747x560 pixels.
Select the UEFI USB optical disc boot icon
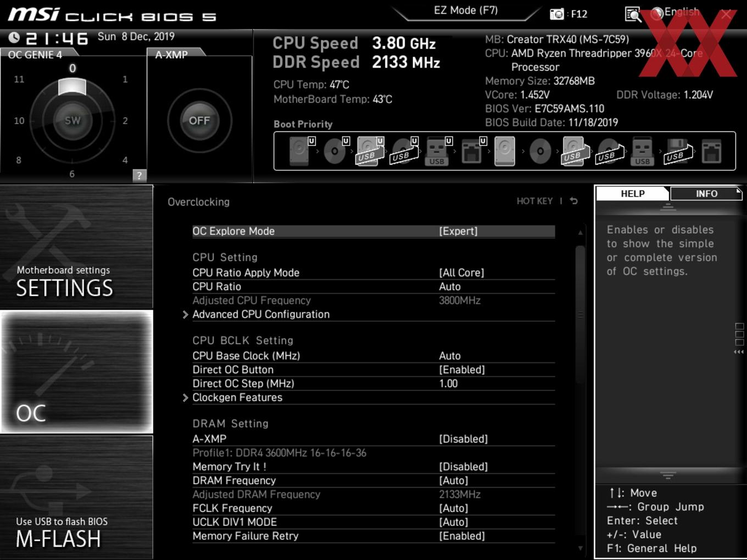coord(404,150)
